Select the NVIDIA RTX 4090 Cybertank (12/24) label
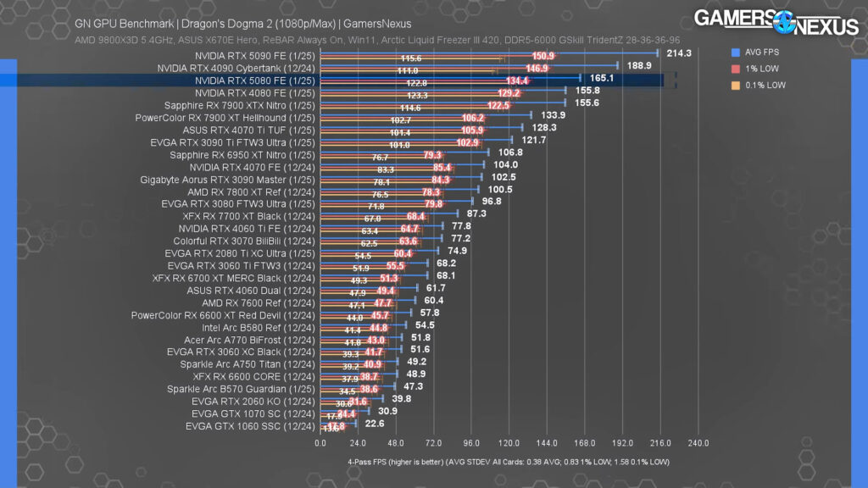 [236, 69]
